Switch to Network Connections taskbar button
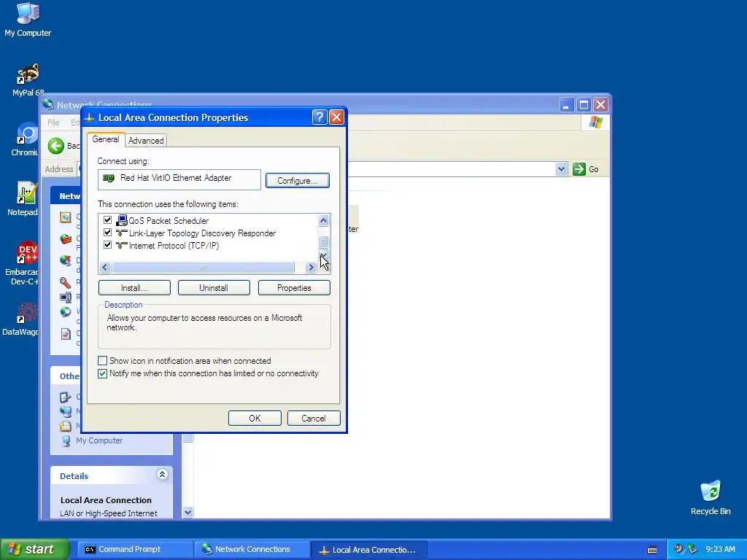 [252, 549]
